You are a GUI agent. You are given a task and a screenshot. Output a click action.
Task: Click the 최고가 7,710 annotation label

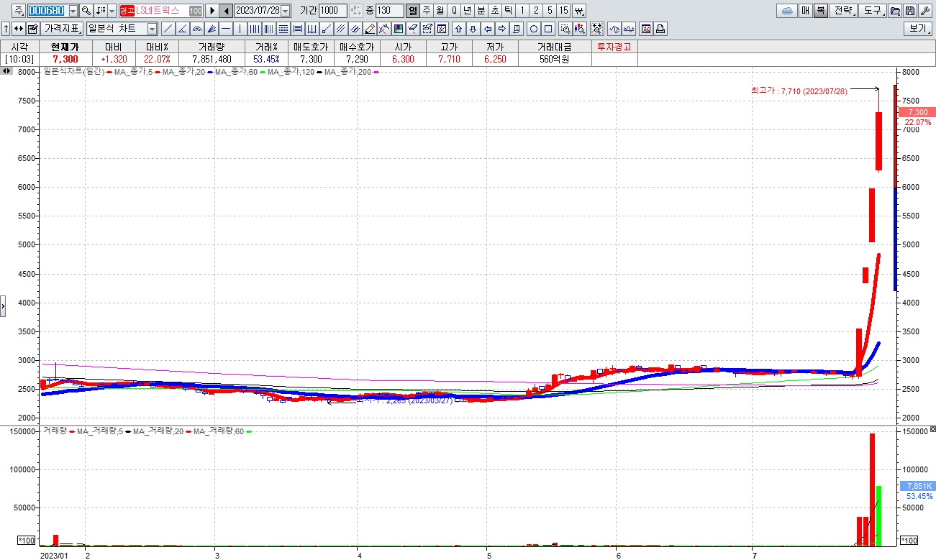799,91
